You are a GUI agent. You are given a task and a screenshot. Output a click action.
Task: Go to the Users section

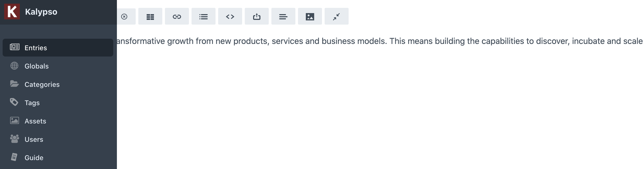point(34,139)
